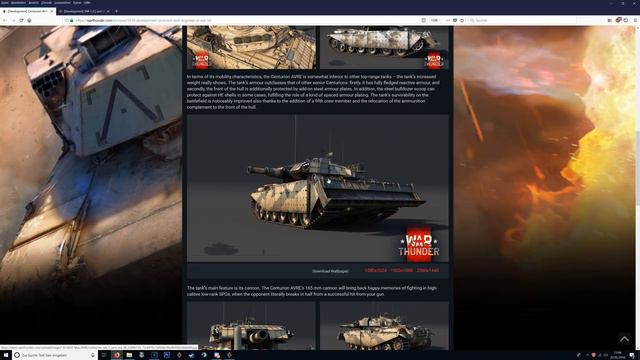Open Task View on the taskbar
Viewport: 640px width, 360px height.
tap(104, 355)
